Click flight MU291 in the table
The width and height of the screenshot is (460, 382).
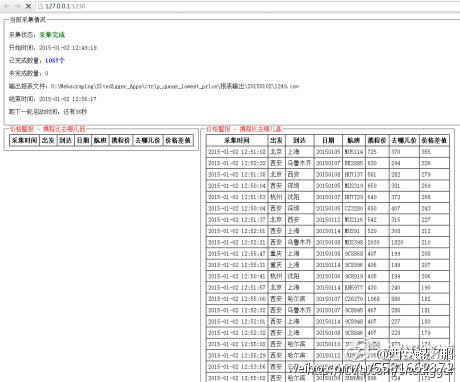click(354, 231)
